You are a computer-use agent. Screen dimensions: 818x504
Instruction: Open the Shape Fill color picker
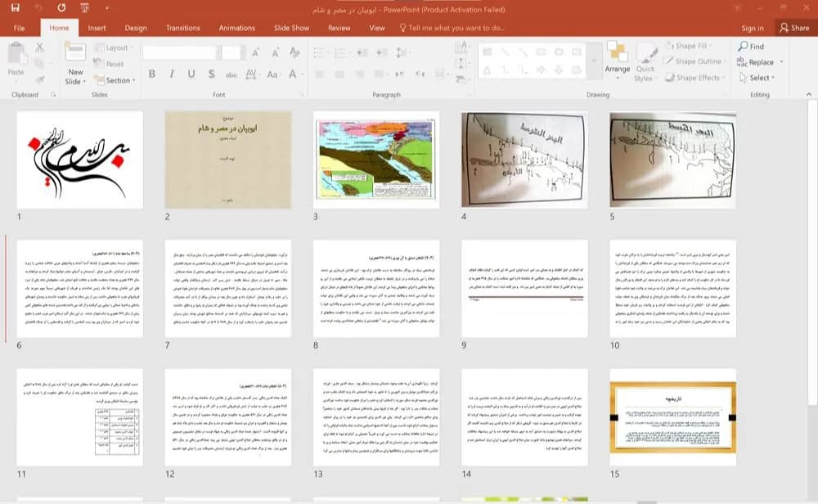689,46
